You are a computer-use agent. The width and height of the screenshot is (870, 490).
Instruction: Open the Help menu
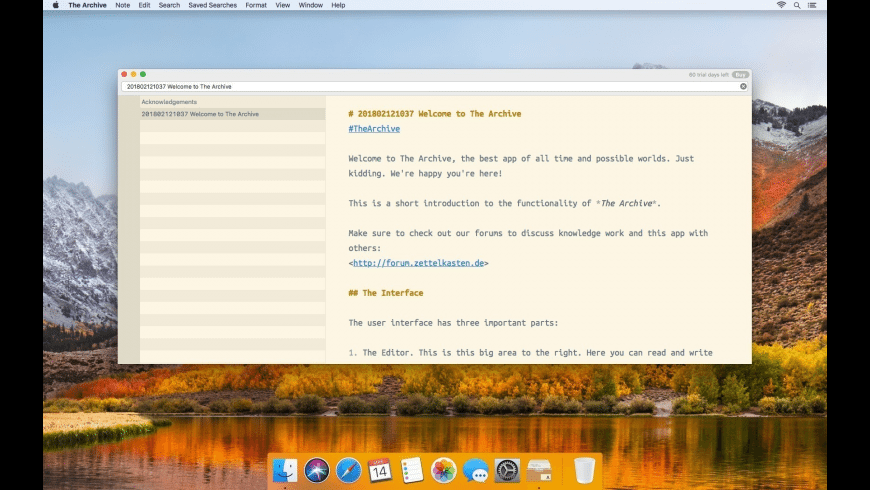[338, 5]
